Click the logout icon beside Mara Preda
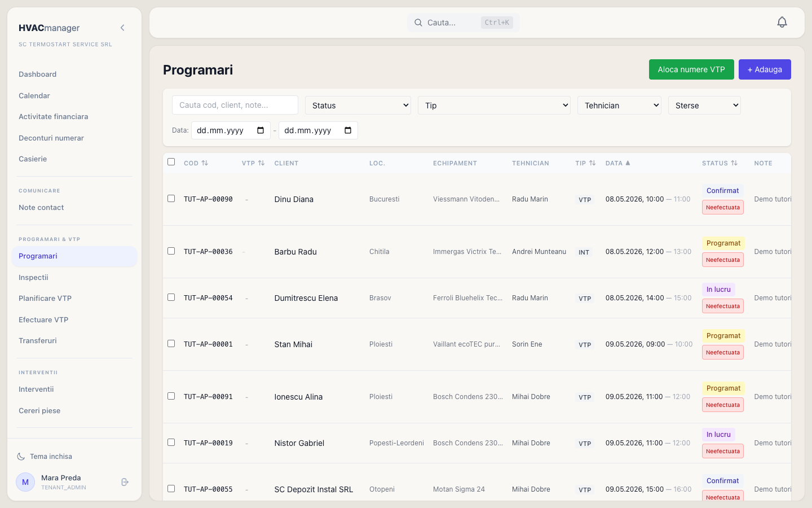Image resolution: width=812 pixels, height=508 pixels. click(125, 482)
